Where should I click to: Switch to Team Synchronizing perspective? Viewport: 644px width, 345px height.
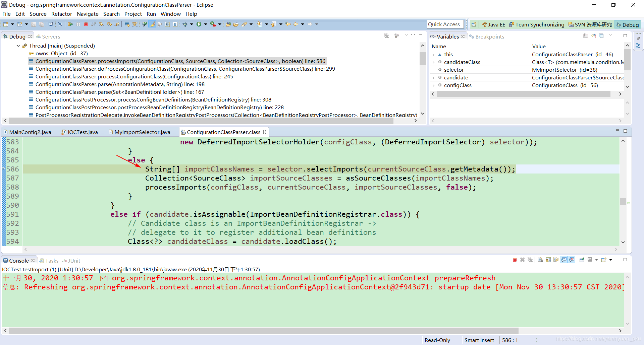pos(537,24)
